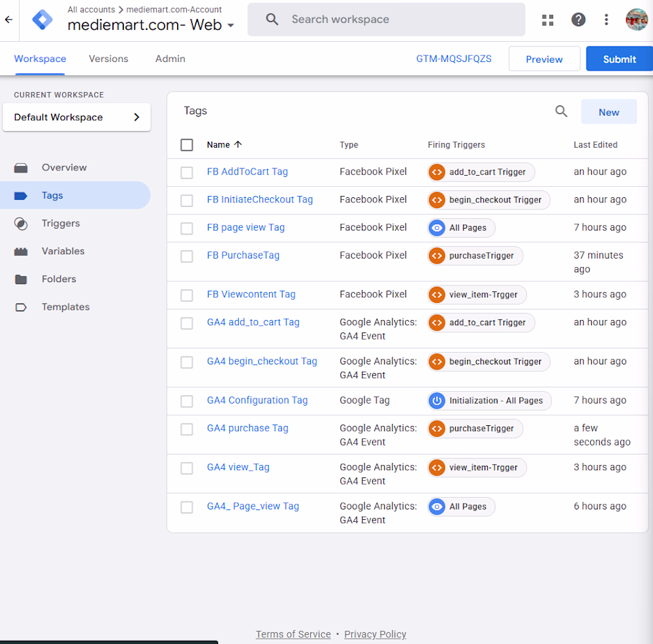Check the GA4 add_to_cart Tag checkbox
Screen dimensions: 653x644
pos(187,323)
